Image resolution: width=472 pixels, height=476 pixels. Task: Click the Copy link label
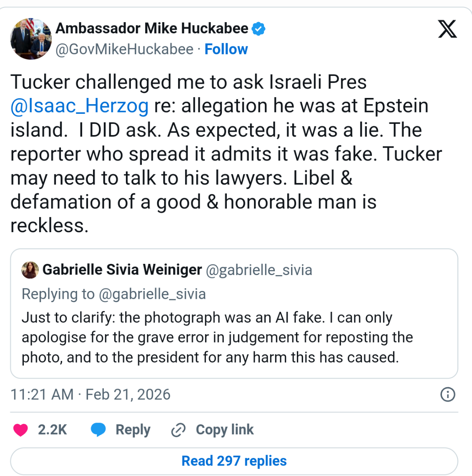tap(224, 430)
